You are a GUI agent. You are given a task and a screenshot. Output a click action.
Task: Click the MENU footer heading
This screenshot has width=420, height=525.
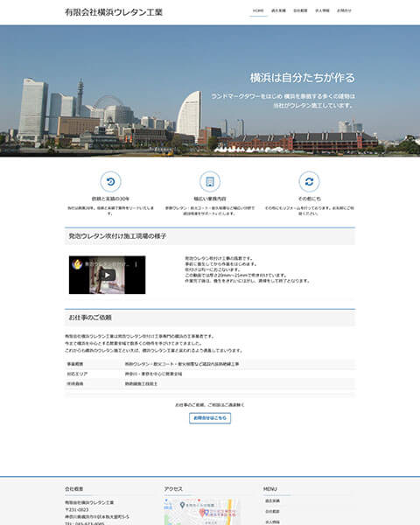point(270,489)
